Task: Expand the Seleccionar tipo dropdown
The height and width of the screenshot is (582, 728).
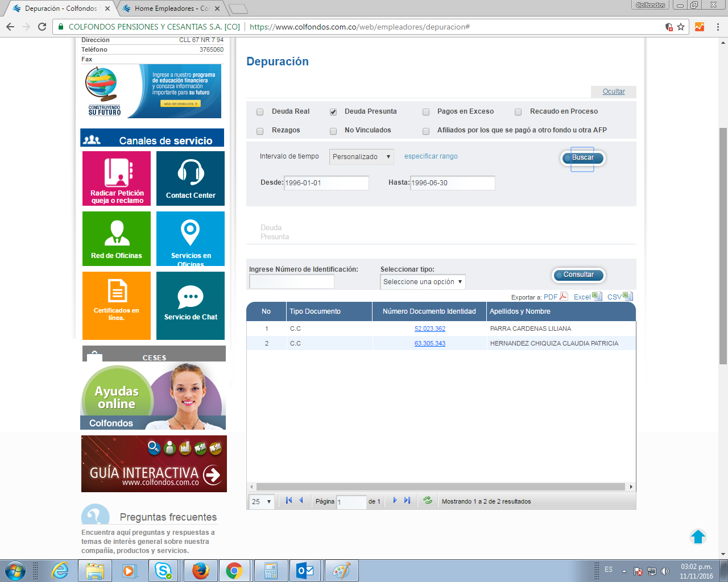Action: (423, 282)
